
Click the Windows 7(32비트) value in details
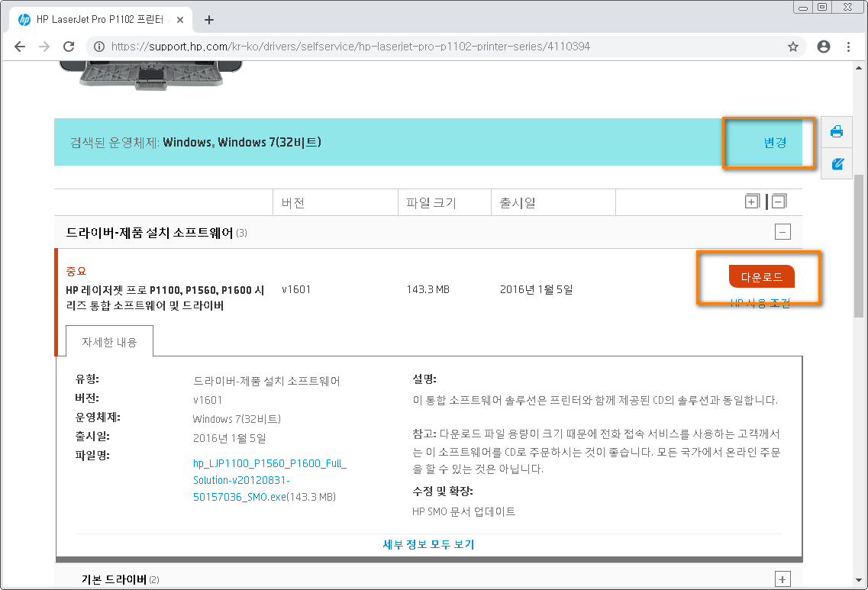pyautogui.click(x=237, y=419)
